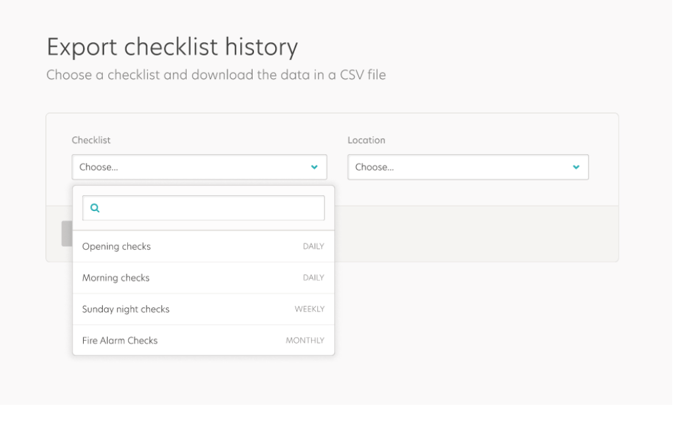The image size is (688, 426).
Task: Focus the checklist search input field
Action: click(204, 208)
